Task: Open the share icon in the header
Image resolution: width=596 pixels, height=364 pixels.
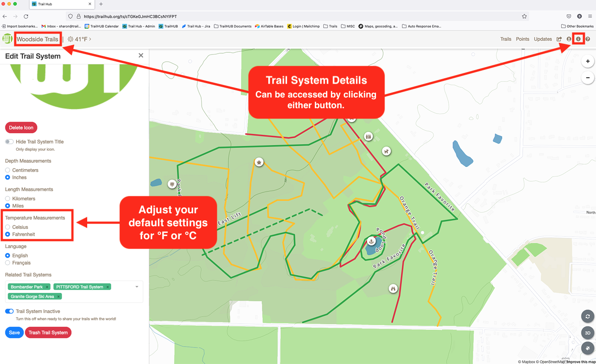Action: (x=559, y=39)
